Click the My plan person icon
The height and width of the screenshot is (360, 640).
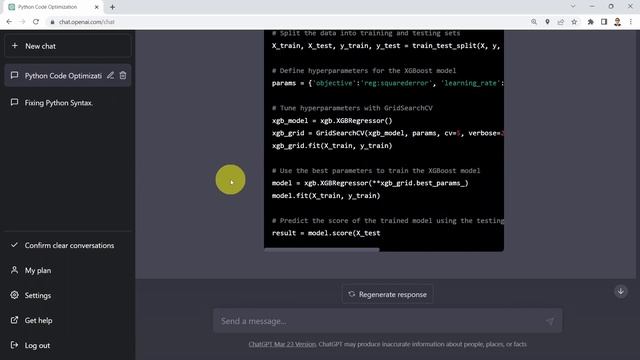pyautogui.click(x=14, y=270)
